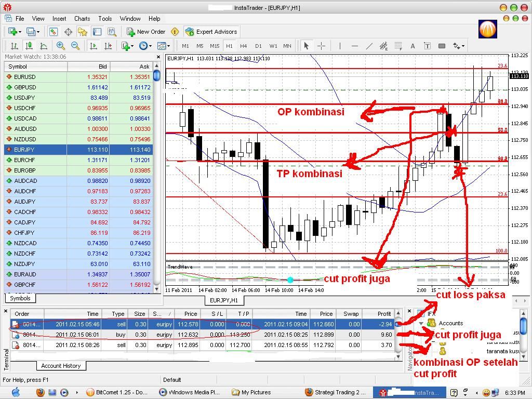Open the Data Window crosshair icon
The image size is (532, 399).
(68, 32)
